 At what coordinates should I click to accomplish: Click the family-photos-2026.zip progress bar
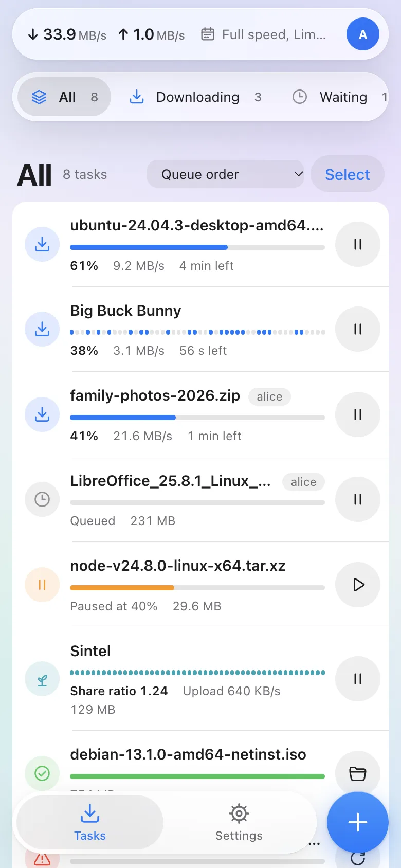click(197, 418)
